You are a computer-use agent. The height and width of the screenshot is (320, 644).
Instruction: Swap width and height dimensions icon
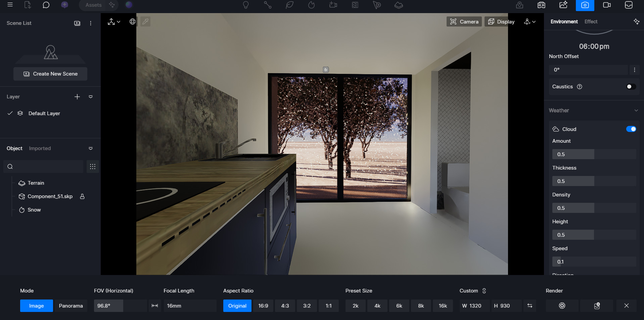point(530,306)
